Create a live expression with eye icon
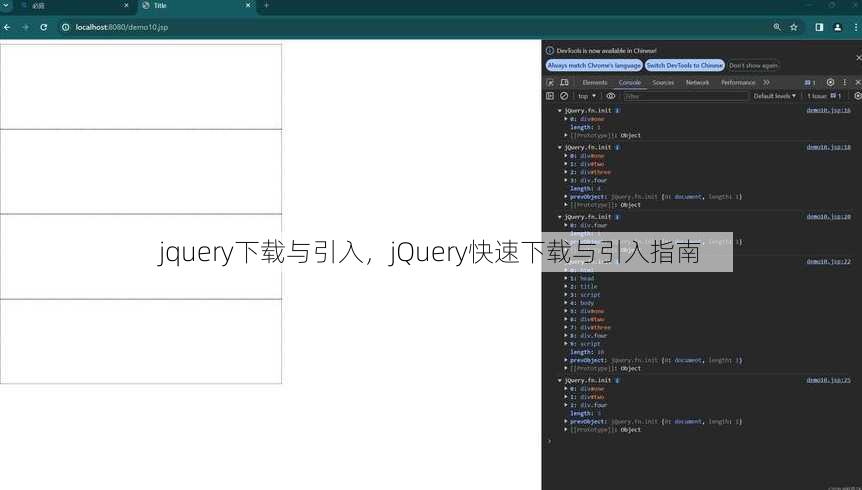Image resolution: width=862 pixels, height=490 pixels. click(610, 96)
